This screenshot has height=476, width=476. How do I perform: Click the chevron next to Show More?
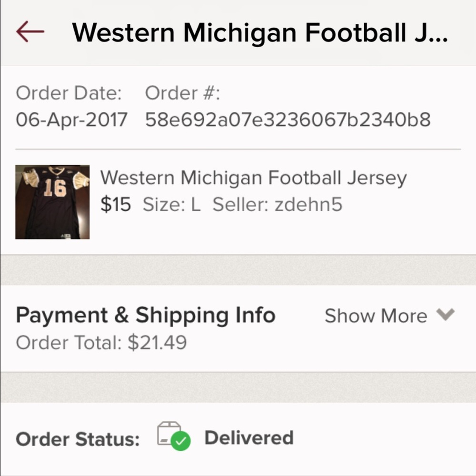[x=445, y=316]
